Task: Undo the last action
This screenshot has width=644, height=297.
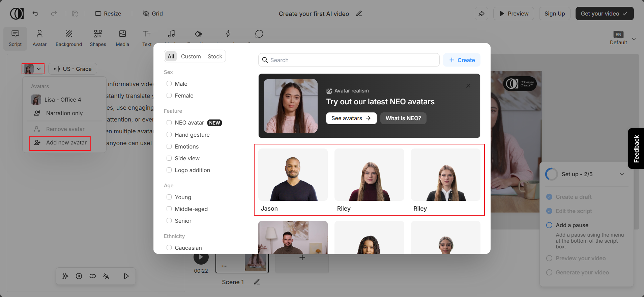Action: tap(35, 13)
